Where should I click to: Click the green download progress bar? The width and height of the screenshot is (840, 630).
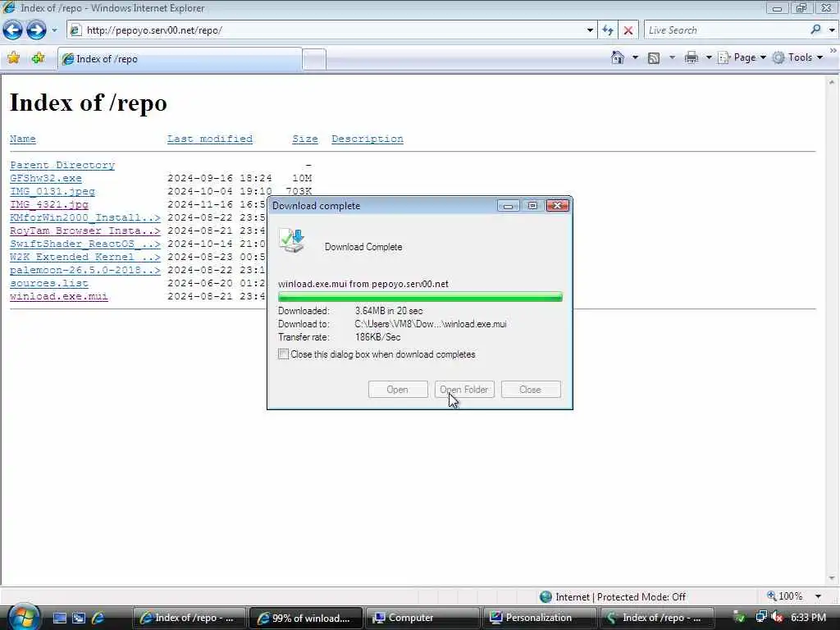coord(420,297)
